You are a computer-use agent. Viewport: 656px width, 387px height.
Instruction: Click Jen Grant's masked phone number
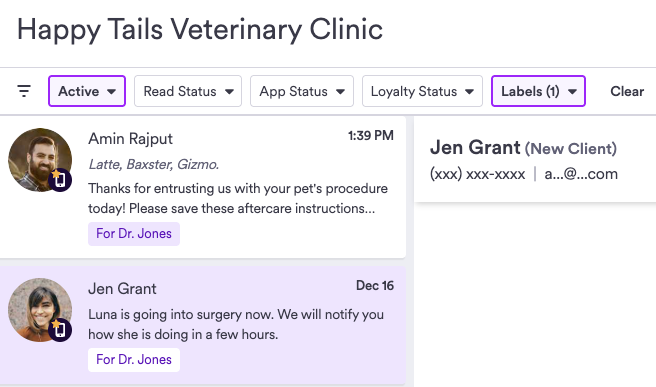tap(477, 174)
